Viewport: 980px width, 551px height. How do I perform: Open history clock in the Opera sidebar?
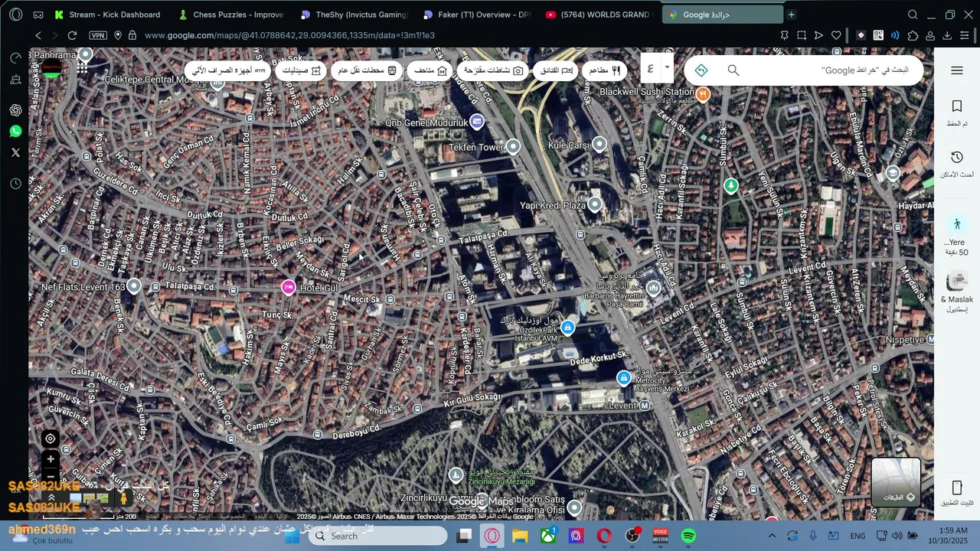click(15, 184)
